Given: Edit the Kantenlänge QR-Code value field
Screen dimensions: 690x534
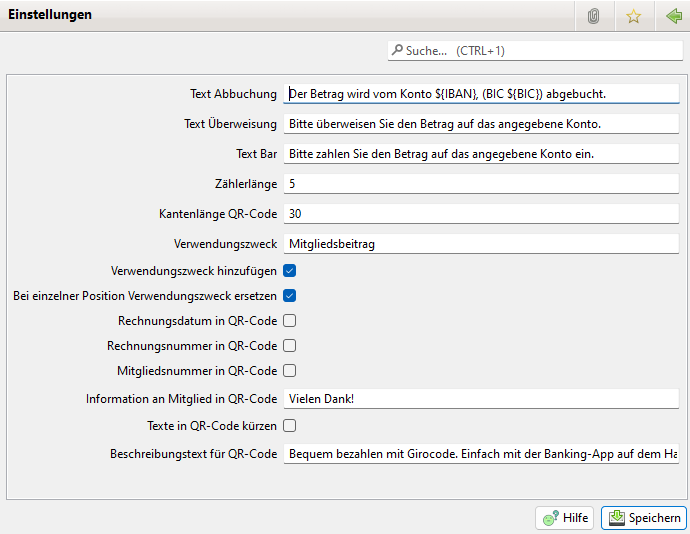Looking at the screenshot, I should point(480,214).
